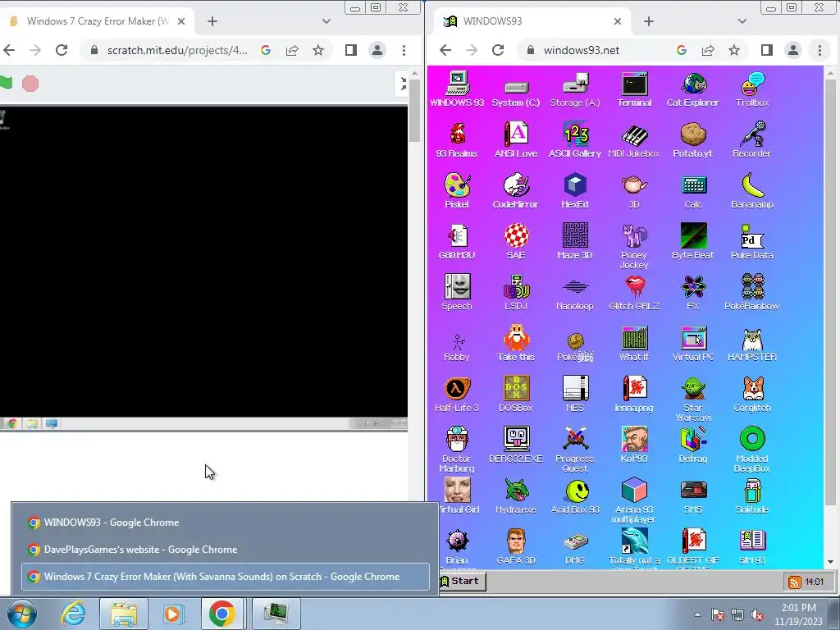Click the muted volume tray icon
This screenshot has height=630, width=840.
click(x=757, y=615)
